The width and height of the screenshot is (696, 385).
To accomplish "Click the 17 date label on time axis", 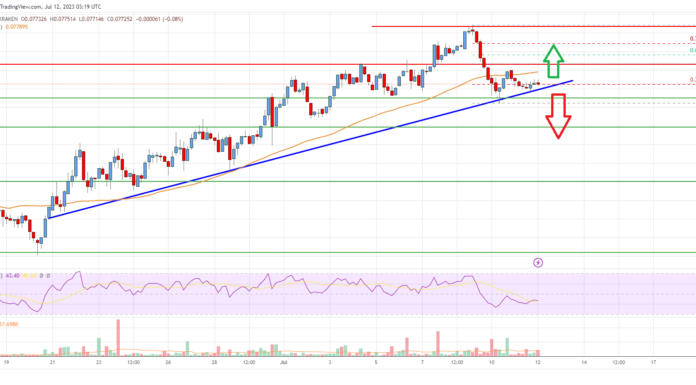I will pos(653,362).
